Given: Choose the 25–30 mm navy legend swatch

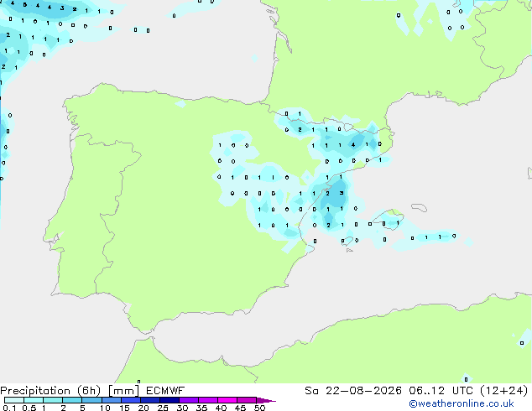Looking at the screenshot, I should tap(170, 400).
